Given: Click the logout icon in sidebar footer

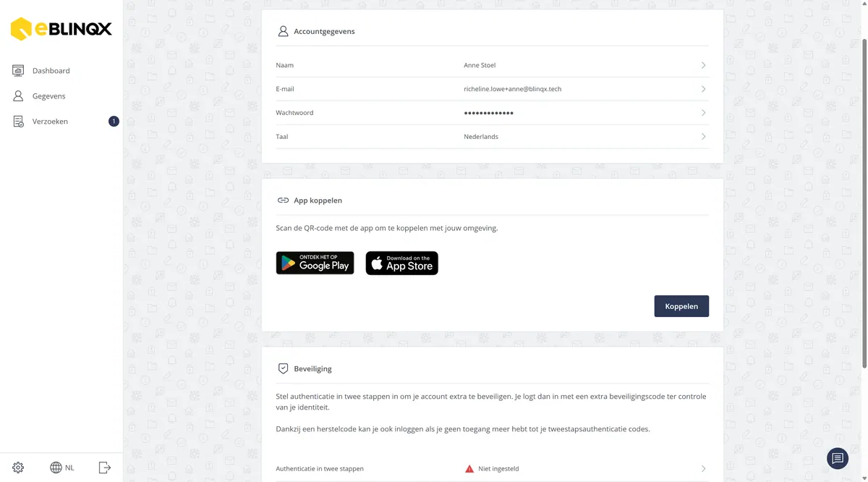Looking at the screenshot, I should [x=105, y=468].
